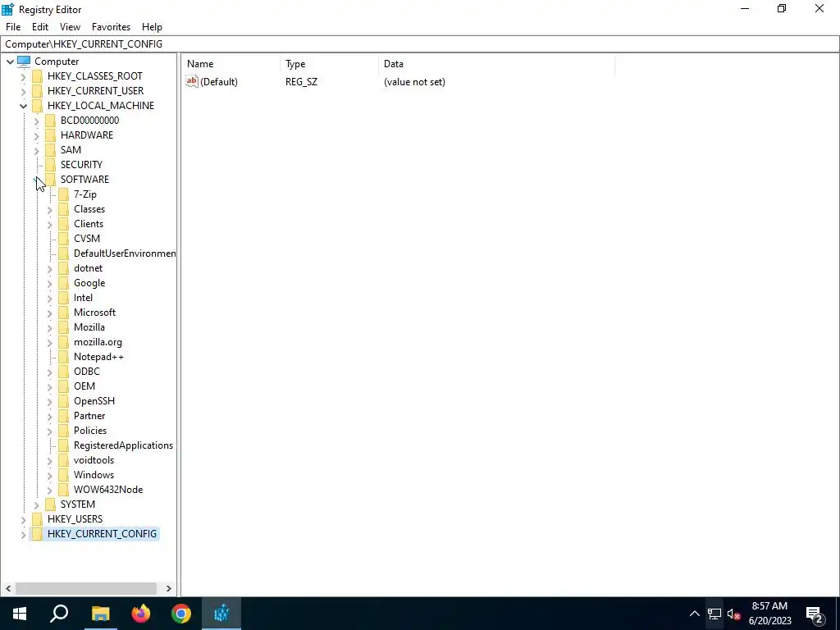Click the tree scrollbar left arrow
Image resolution: width=840 pixels, height=630 pixels.
pyautogui.click(x=8, y=588)
